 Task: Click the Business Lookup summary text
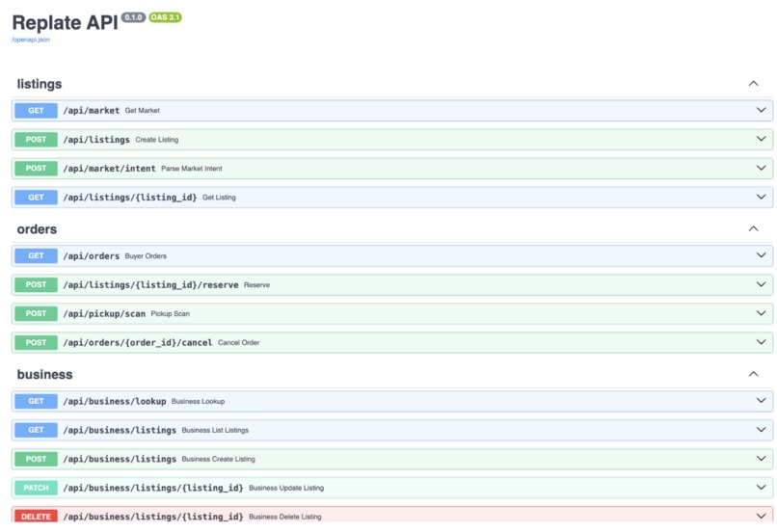pos(198,401)
